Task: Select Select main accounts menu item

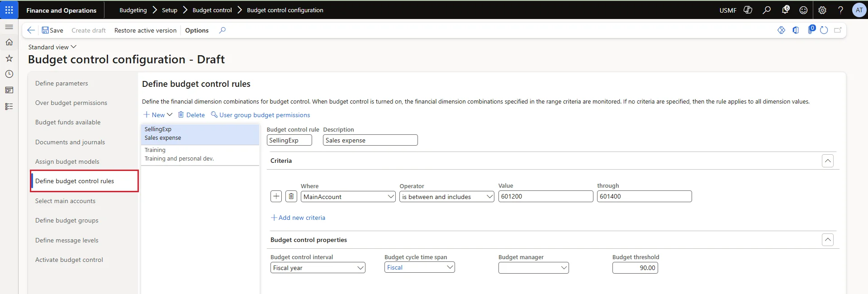Action: pyautogui.click(x=65, y=201)
